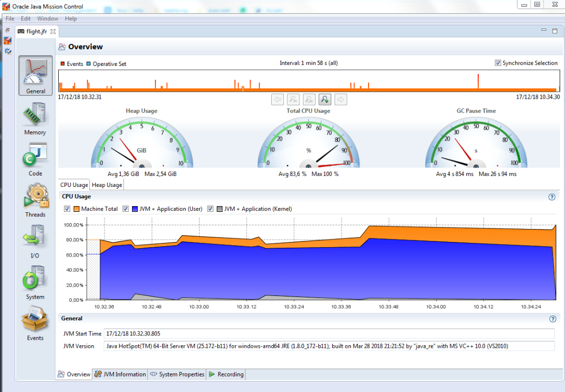Switch to the System Properties tab
Image resolution: width=565 pixels, height=392 pixels.
click(x=177, y=374)
